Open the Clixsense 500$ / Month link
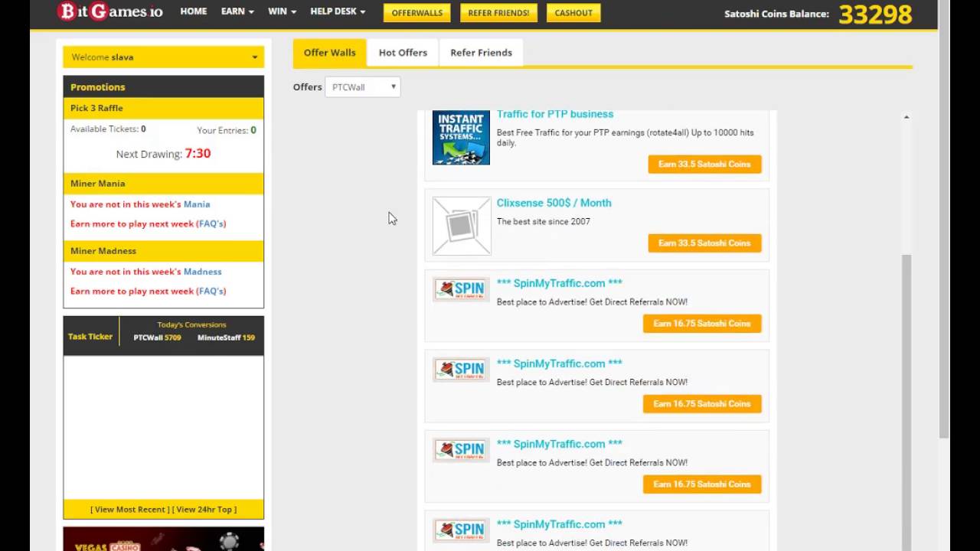Viewport: 980px width, 551px height. (x=554, y=203)
